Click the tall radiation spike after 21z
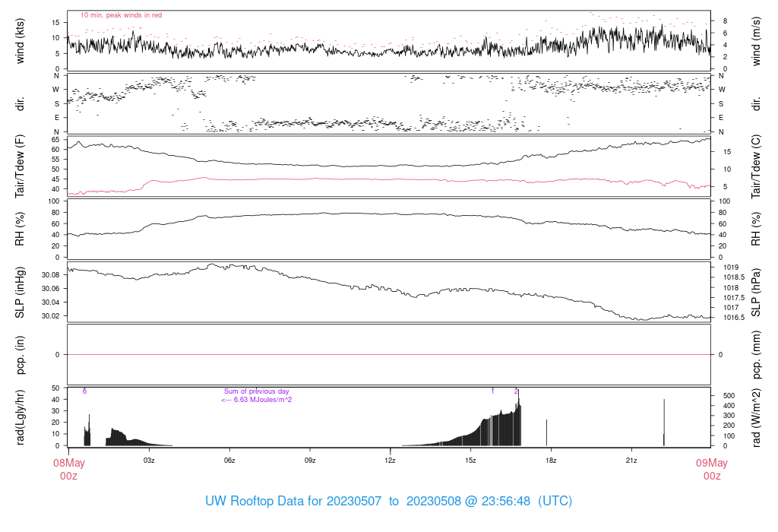The image size is (778, 532). [664, 423]
